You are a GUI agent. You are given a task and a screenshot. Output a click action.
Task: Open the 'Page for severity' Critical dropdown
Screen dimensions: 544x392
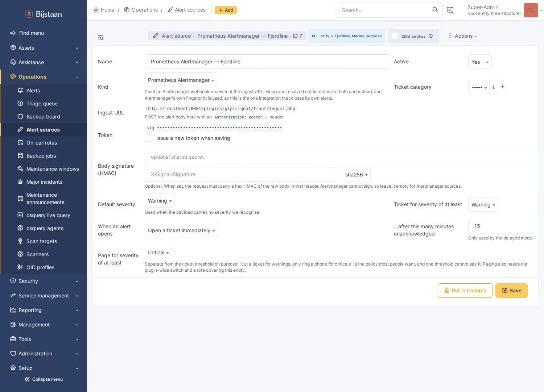click(158, 253)
